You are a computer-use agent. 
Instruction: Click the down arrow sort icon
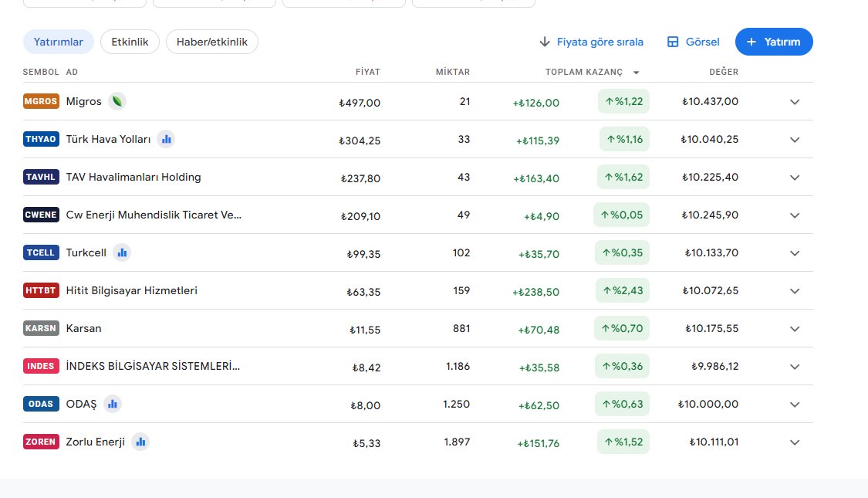[545, 42]
